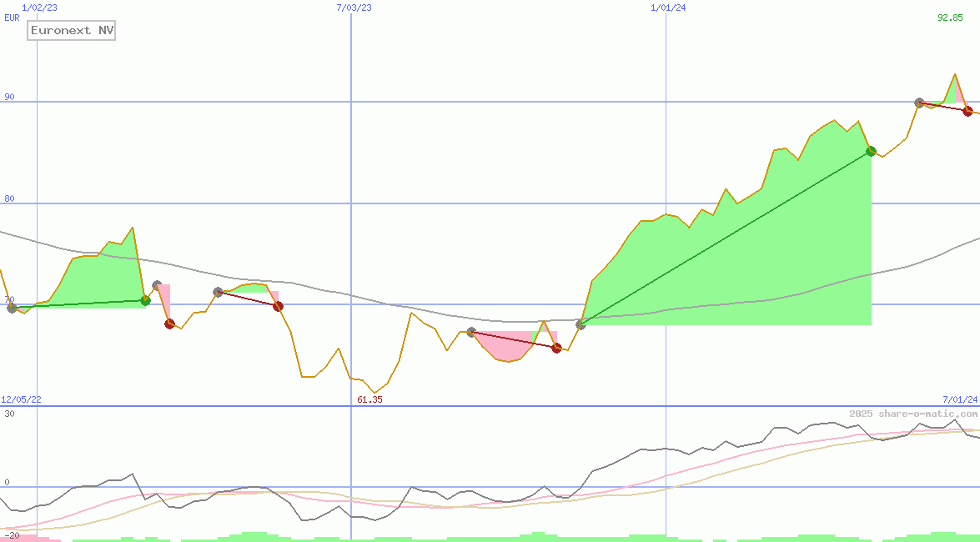The height and width of the screenshot is (542, 980).
Task: Click the red sell marker below the February peak
Action: [169, 324]
